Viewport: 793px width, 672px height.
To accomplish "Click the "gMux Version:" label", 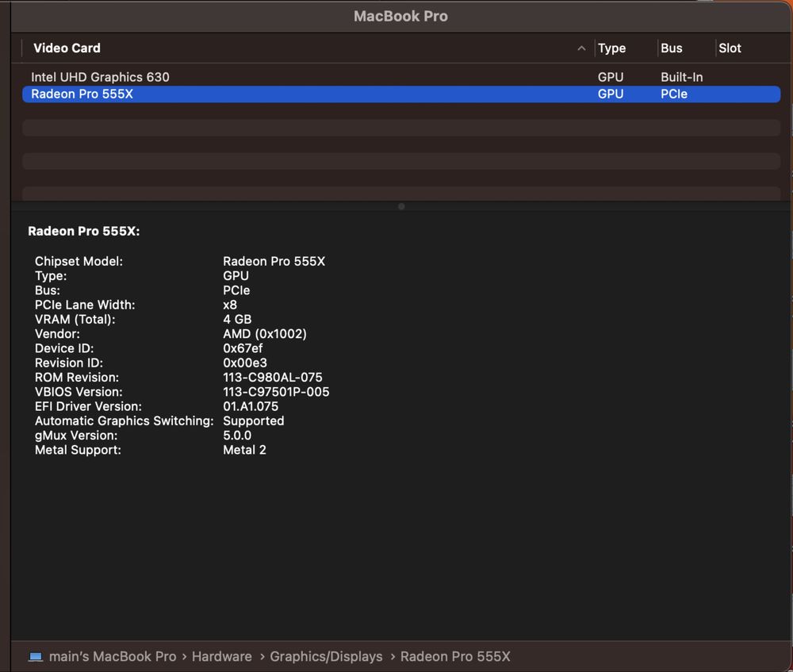I will [76, 436].
